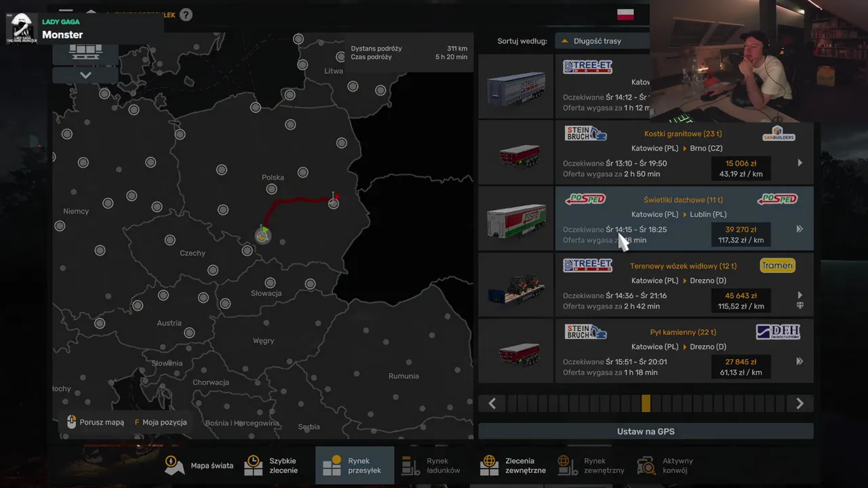Select the Świetliki dachowe (11 t) job title
The height and width of the screenshot is (488, 868).
[x=683, y=200]
